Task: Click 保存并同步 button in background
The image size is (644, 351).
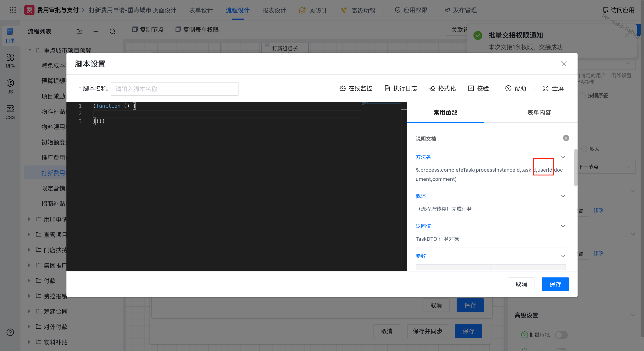Action: click(427, 331)
